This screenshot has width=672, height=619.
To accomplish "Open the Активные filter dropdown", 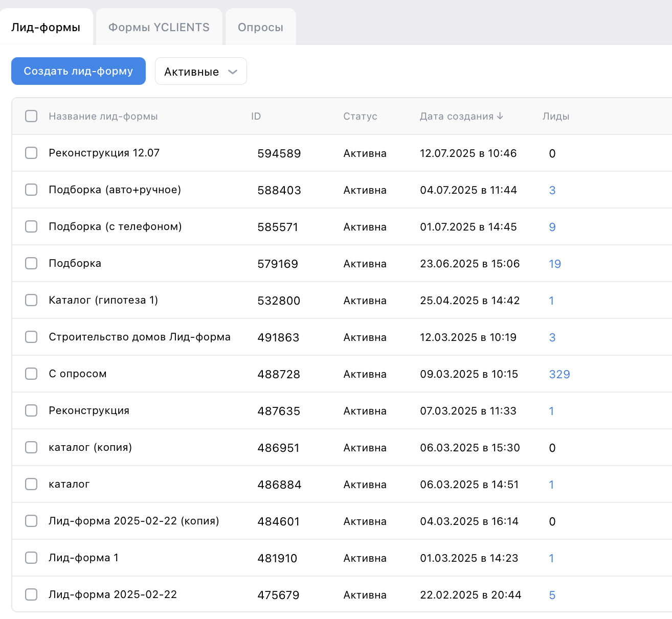I will (x=200, y=72).
